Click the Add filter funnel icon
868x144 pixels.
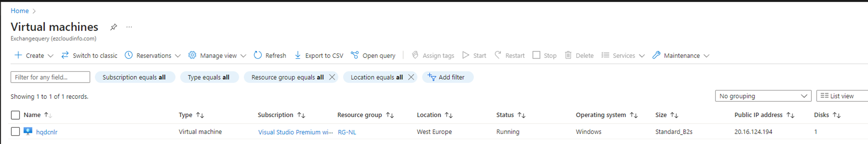432,77
